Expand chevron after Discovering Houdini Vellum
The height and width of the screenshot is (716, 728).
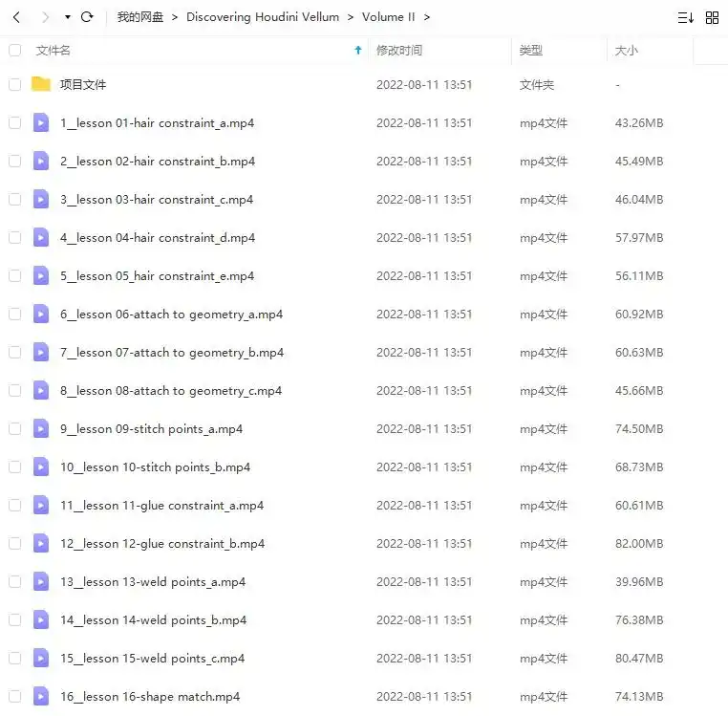pos(351,17)
